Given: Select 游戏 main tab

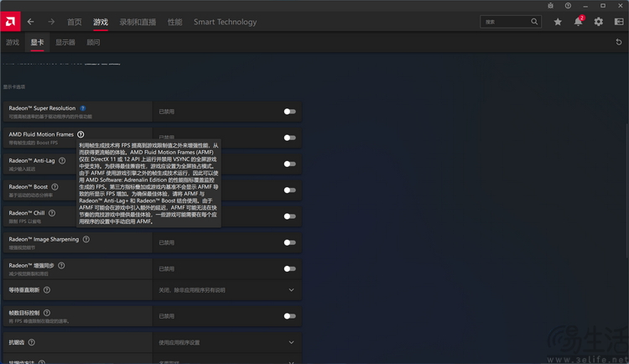Looking at the screenshot, I should [101, 22].
